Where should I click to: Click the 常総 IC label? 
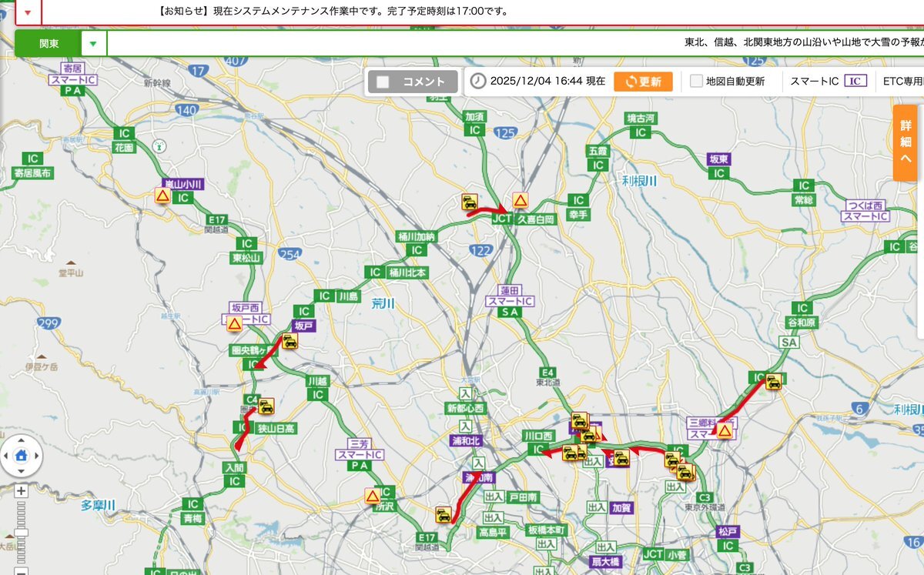tap(804, 199)
